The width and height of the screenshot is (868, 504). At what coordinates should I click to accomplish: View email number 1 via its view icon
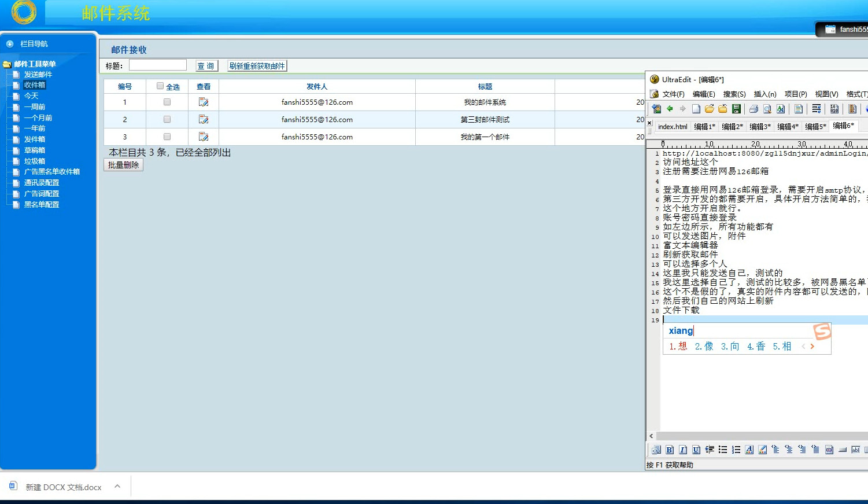[204, 102]
